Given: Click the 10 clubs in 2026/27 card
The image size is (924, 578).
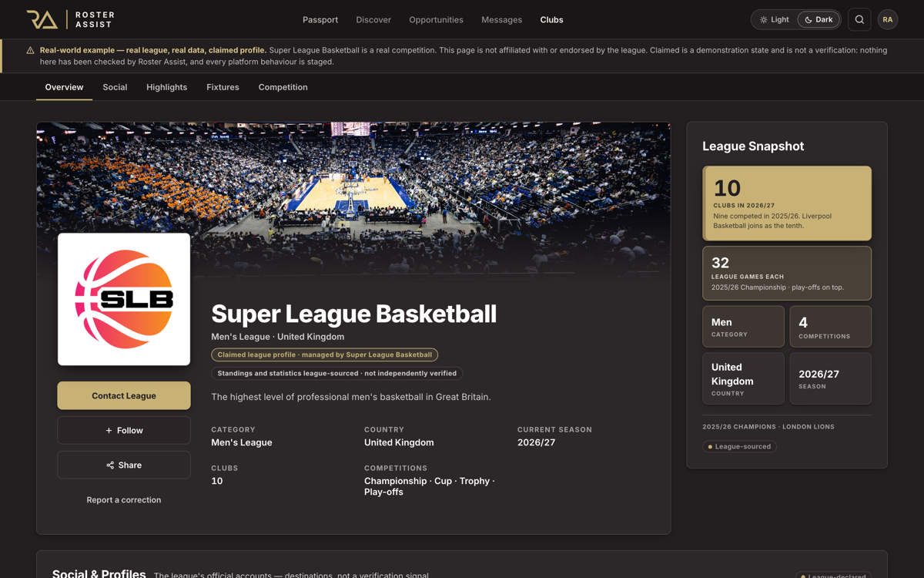Looking at the screenshot, I should [x=787, y=203].
